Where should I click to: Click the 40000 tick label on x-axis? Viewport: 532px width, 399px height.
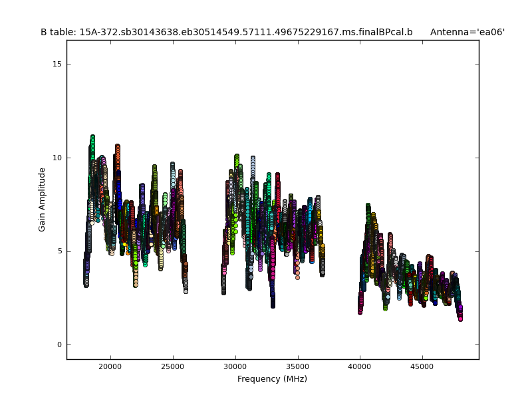pos(360,366)
